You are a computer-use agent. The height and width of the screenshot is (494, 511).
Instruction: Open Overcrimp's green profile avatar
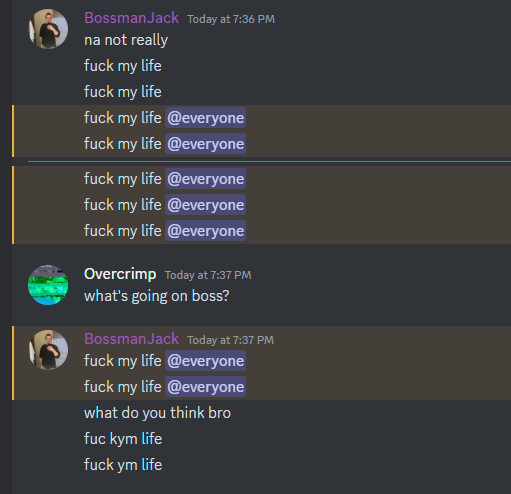click(x=48, y=285)
